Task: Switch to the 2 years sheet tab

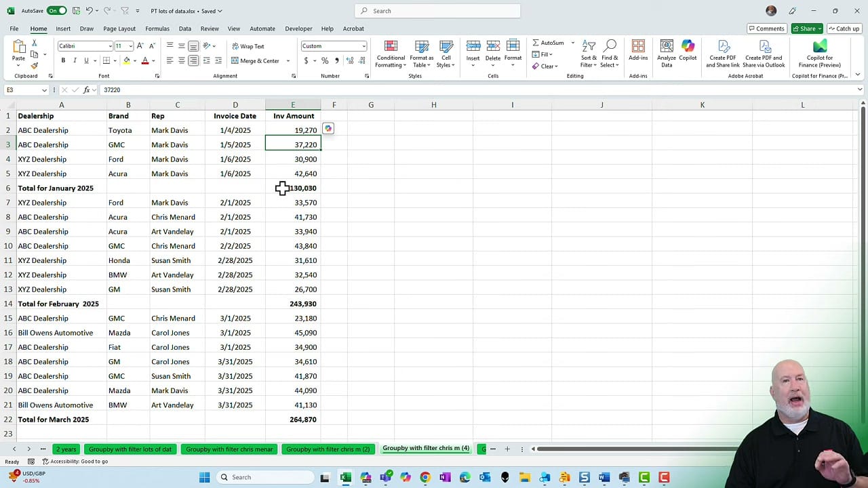Action: 66,449
